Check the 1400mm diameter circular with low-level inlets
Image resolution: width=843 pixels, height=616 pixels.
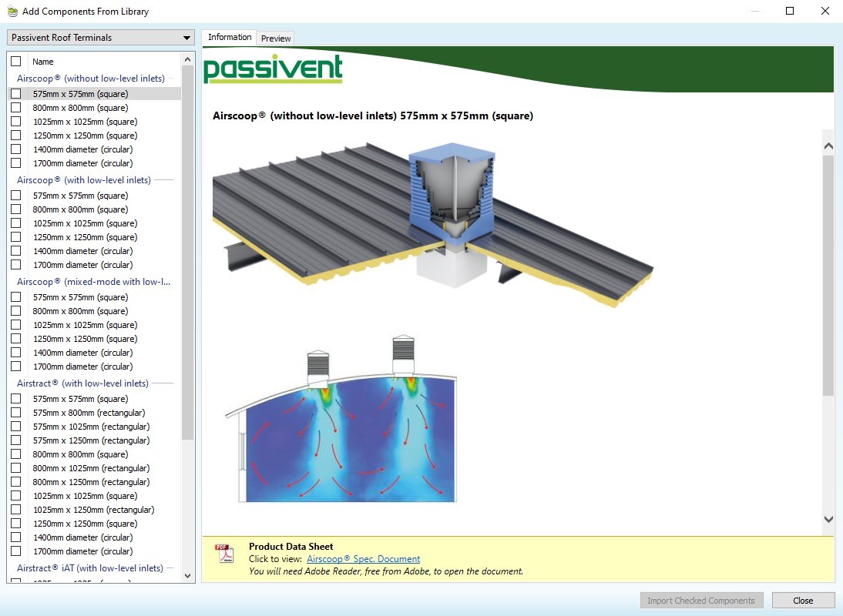[15, 251]
